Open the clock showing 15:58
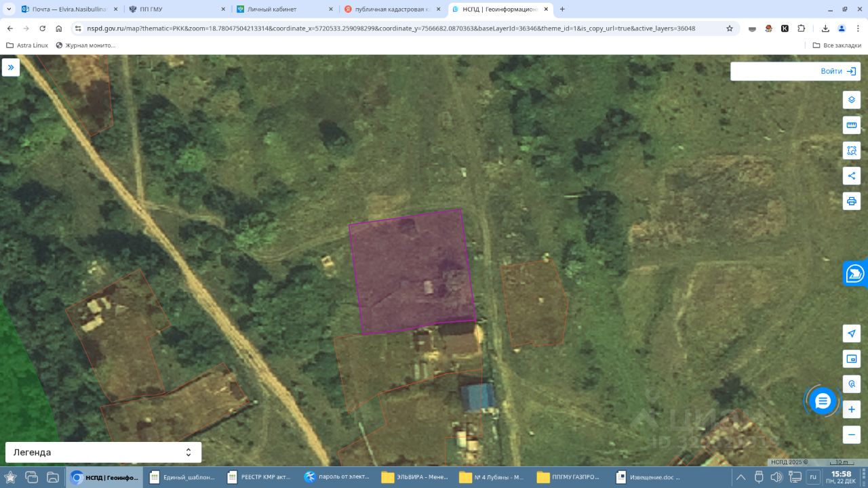868x488 pixels. coord(841,477)
